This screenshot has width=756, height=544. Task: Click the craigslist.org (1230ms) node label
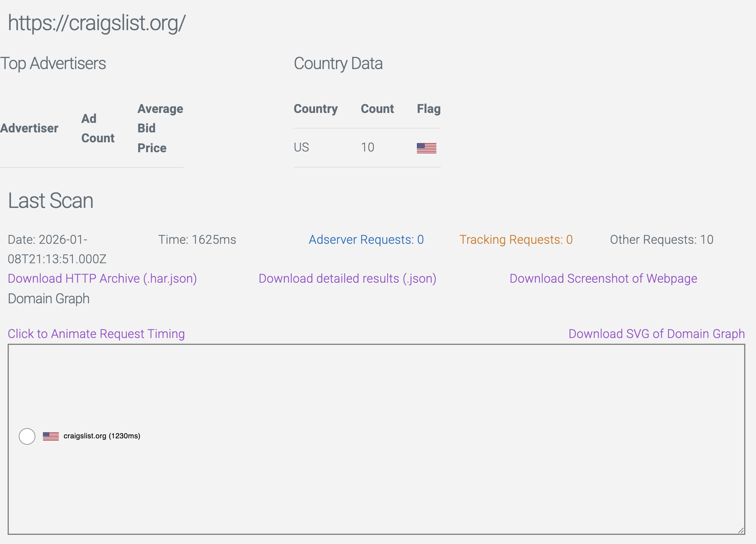tap(102, 436)
